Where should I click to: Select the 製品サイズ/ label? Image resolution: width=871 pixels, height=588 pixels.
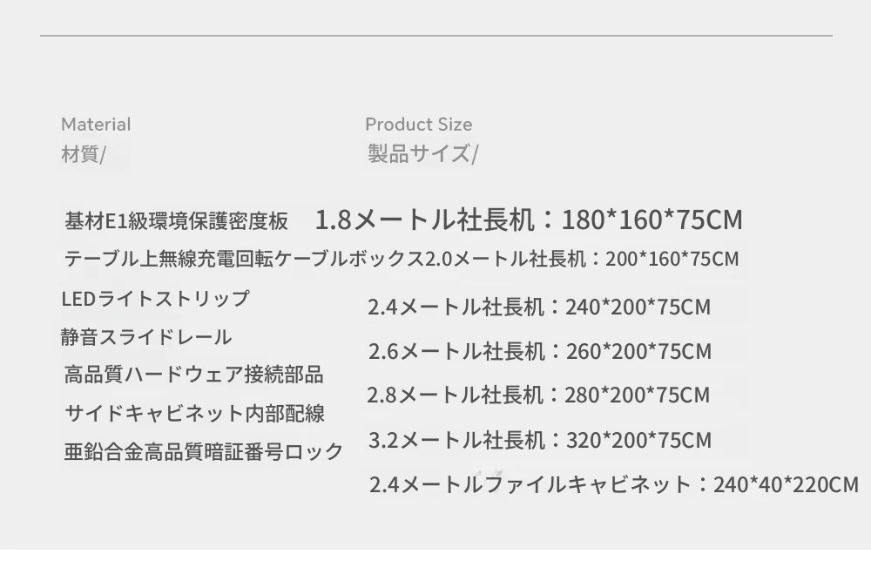click(x=422, y=153)
